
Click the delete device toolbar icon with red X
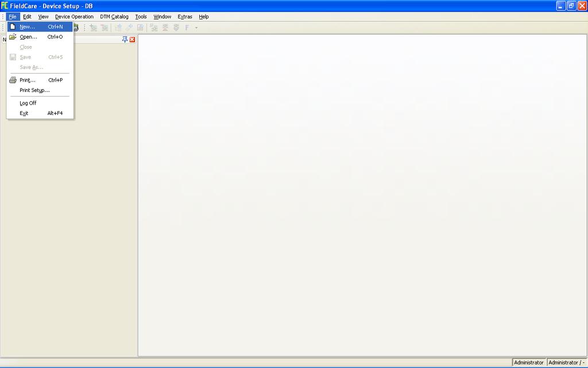[x=105, y=28]
